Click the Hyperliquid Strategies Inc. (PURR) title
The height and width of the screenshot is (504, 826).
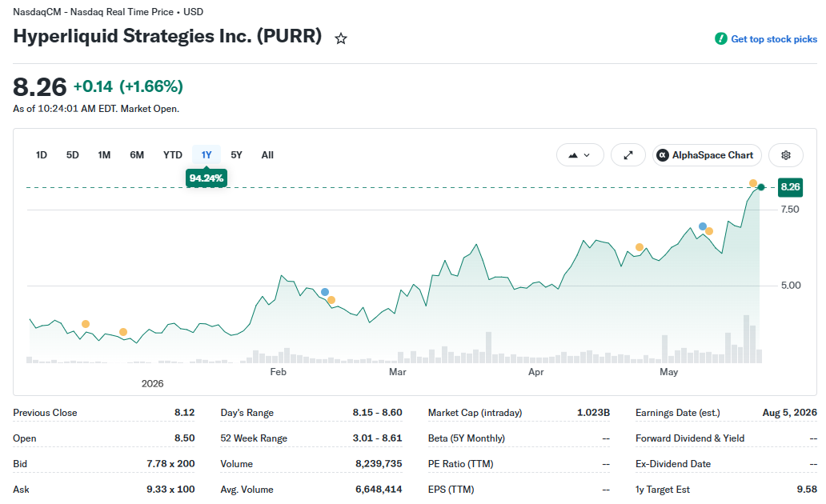tap(167, 36)
